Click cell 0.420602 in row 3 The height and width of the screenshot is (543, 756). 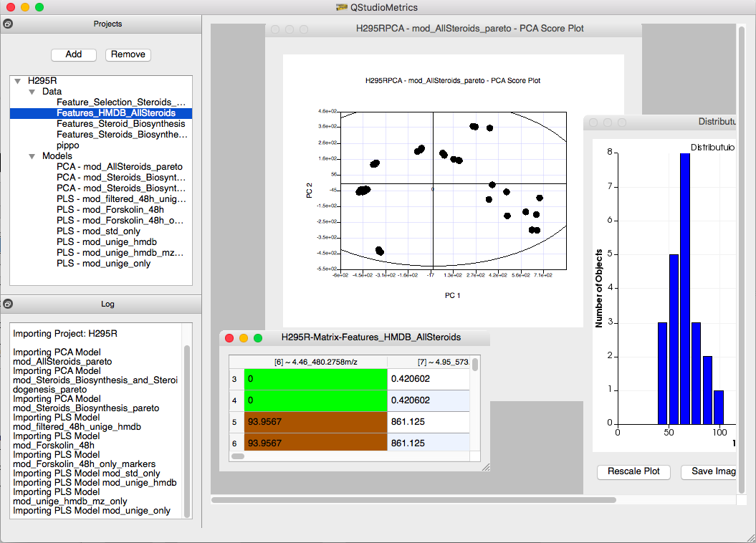(428, 379)
